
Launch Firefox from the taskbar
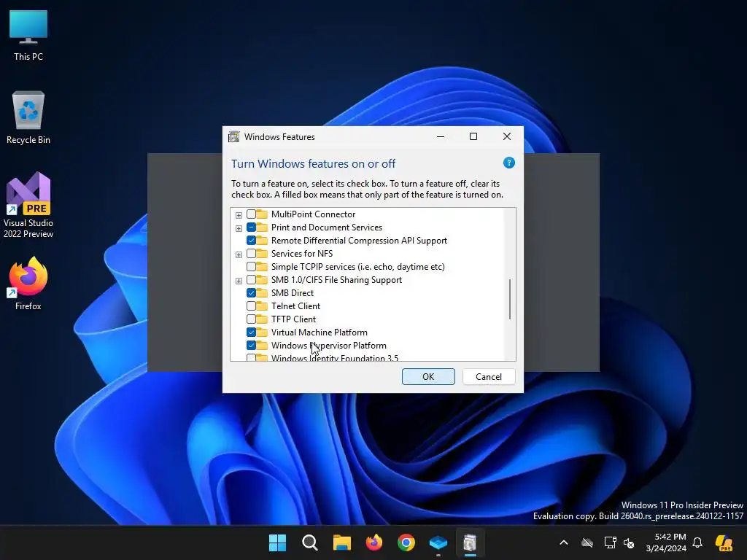point(374,542)
